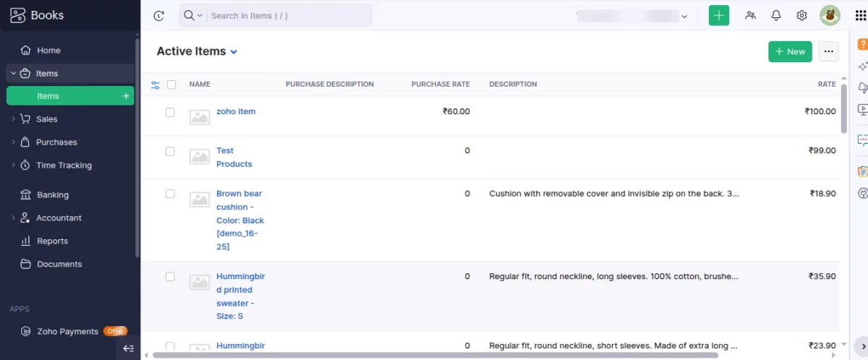868x360 pixels.
Task: Click the headset support icon in right rail
Action: pos(863,193)
